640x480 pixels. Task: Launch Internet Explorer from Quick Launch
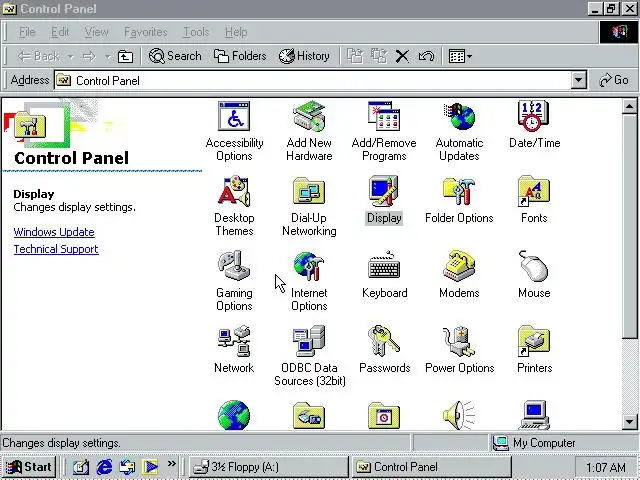click(104, 467)
